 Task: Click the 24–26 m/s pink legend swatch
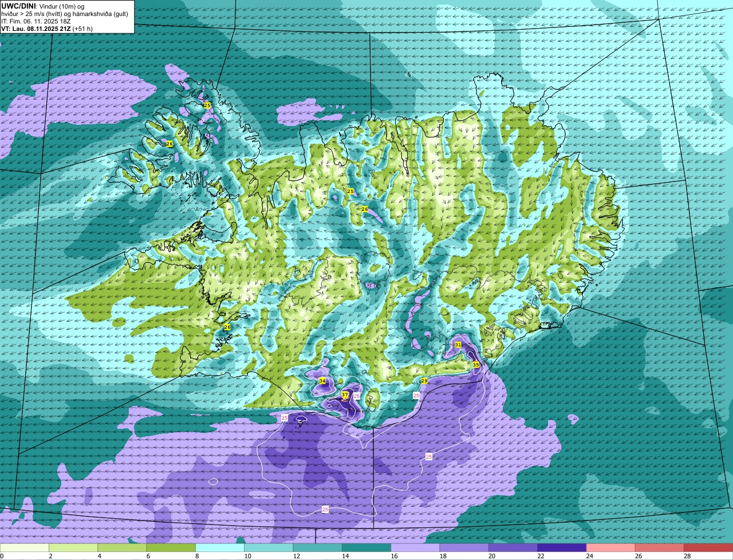pyautogui.click(x=611, y=547)
